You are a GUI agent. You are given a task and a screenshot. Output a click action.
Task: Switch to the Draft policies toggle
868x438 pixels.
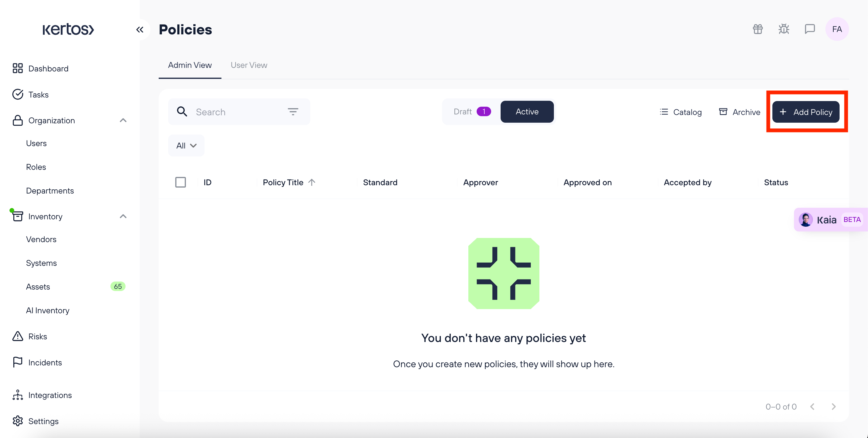[472, 112]
